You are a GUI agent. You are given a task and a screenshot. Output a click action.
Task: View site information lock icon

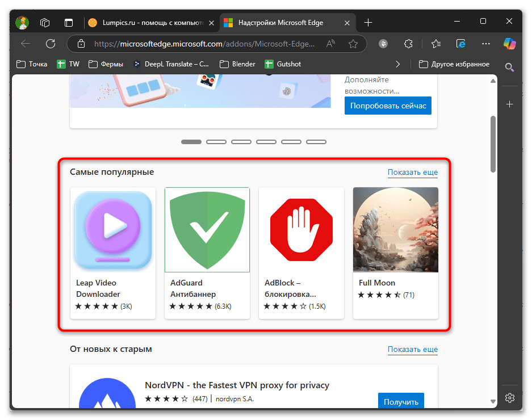click(x=81, y=44)
